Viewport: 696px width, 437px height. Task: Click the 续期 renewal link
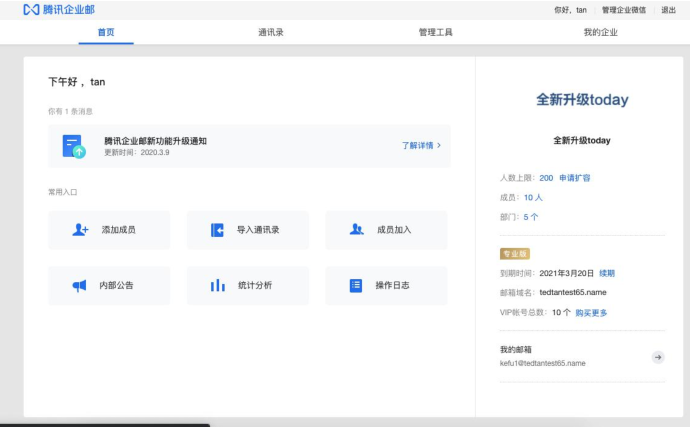[x=607, y=273]
